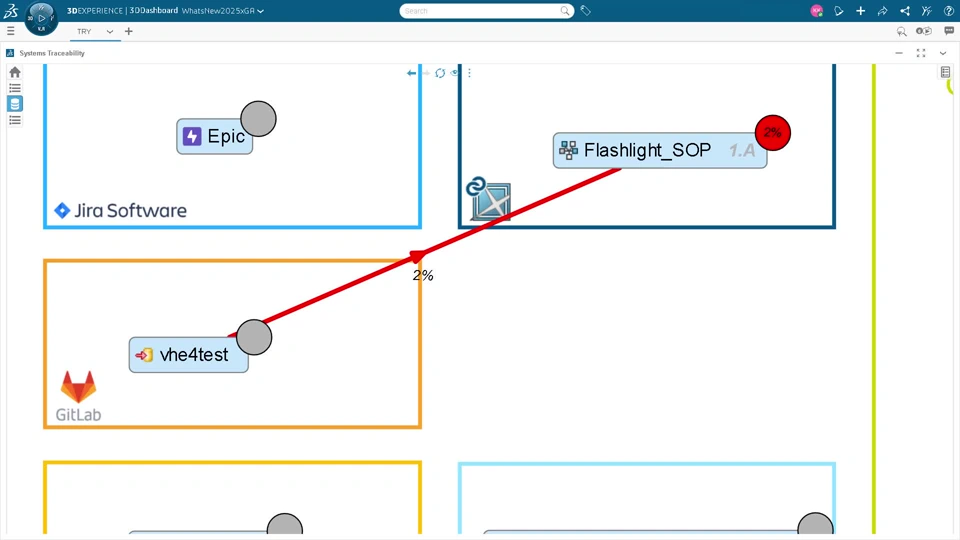
Task: Click the gray status circle on vhe4test
Action: (254, 337)
